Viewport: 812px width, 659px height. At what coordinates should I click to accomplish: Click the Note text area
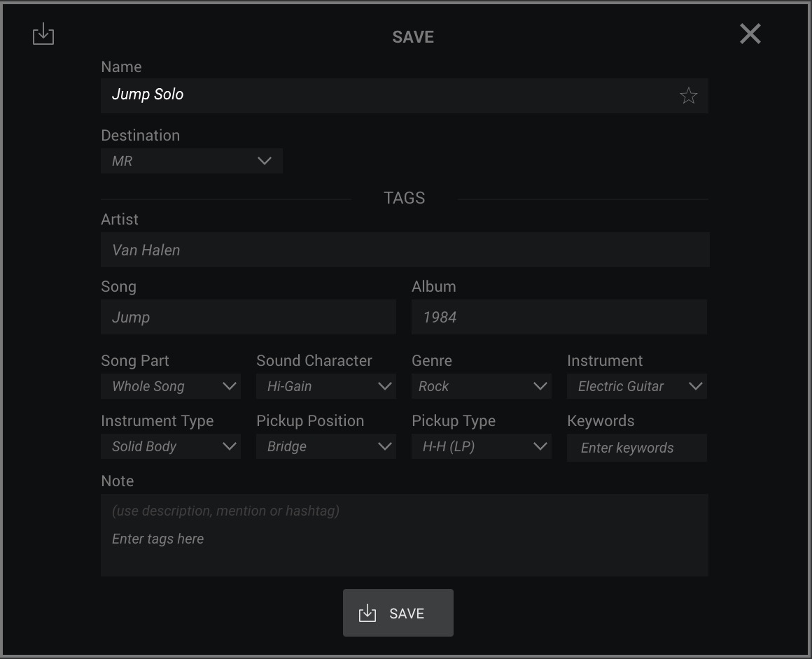point(405,535)
